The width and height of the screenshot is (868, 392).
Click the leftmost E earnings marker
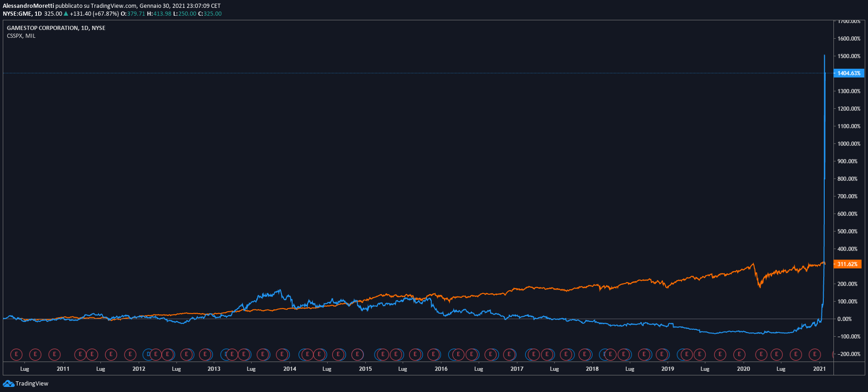16,354
